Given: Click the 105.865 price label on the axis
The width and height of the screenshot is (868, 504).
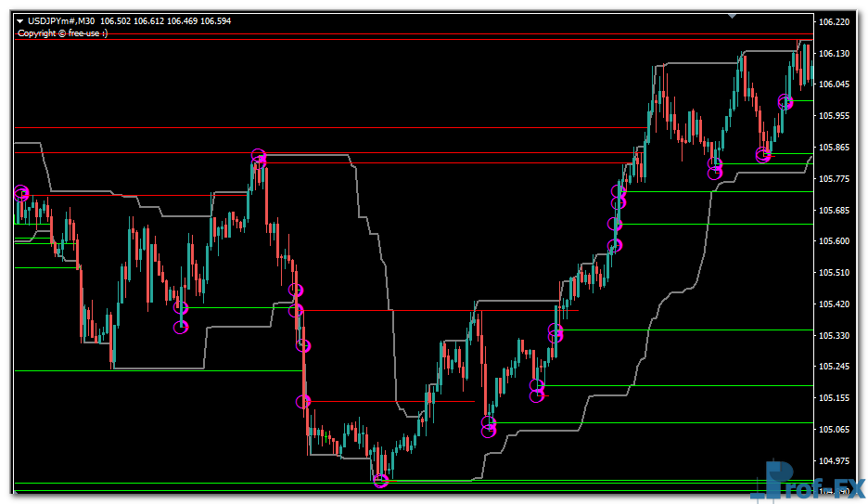Looking at the screenshot, I should coord(836,148).
